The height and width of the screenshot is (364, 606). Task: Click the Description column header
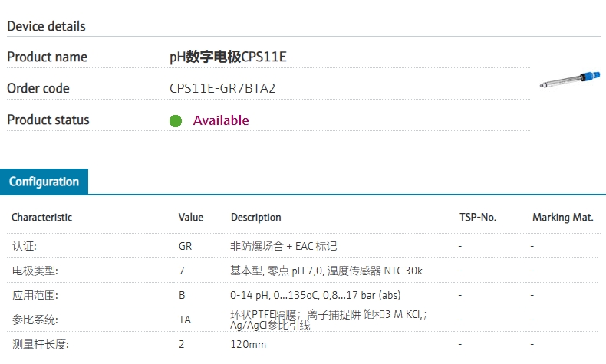[255, 217]
